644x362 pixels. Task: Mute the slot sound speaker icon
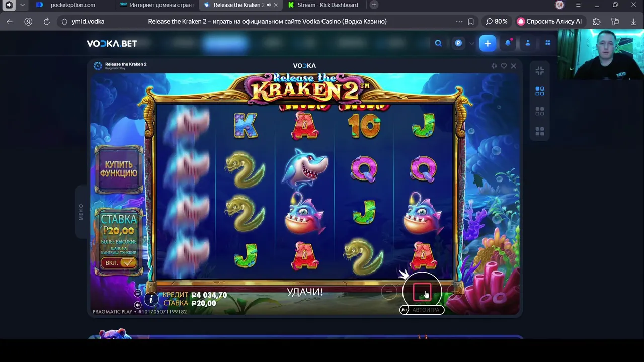click(x=138, y=305)
